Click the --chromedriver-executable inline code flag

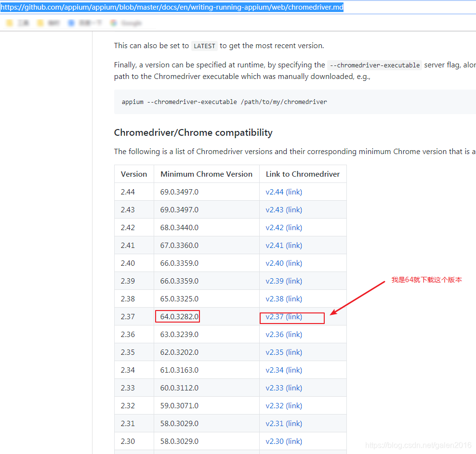coord(375,65)
